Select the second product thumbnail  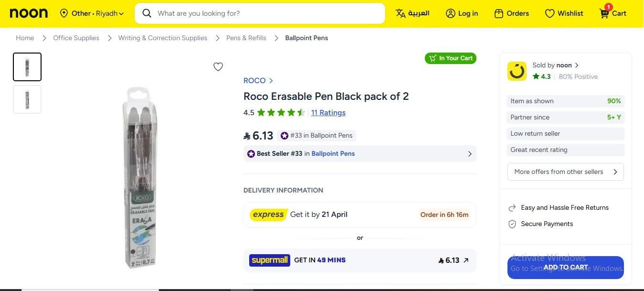point(27,99)
